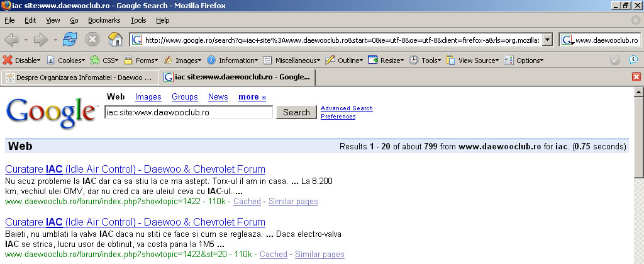Focus the address bar URL field
The width and height of the screenshot is (644, 264).
pyautogui.click(x=342, y=40)
